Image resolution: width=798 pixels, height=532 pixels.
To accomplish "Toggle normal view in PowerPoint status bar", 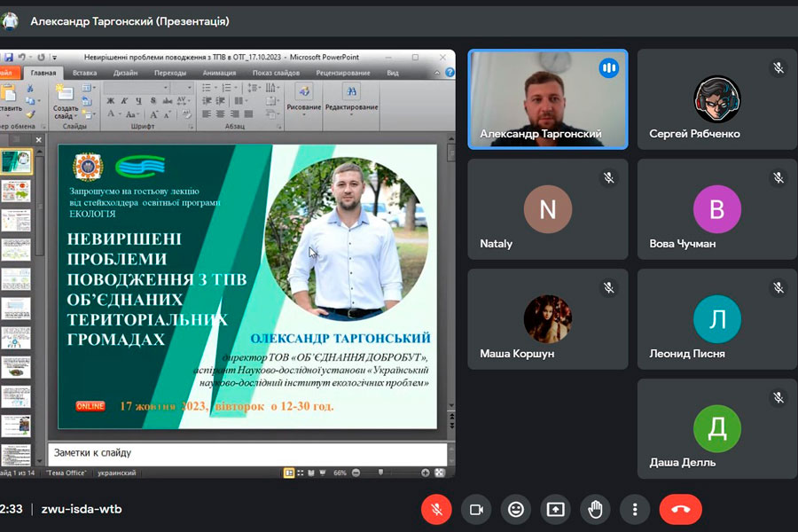I will coord(289,473).
